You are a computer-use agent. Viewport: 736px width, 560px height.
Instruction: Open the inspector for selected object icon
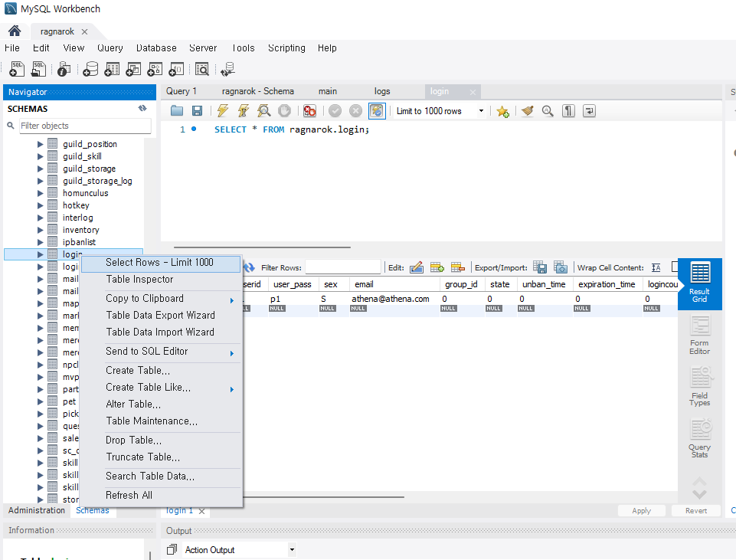[x=64, y=69]
